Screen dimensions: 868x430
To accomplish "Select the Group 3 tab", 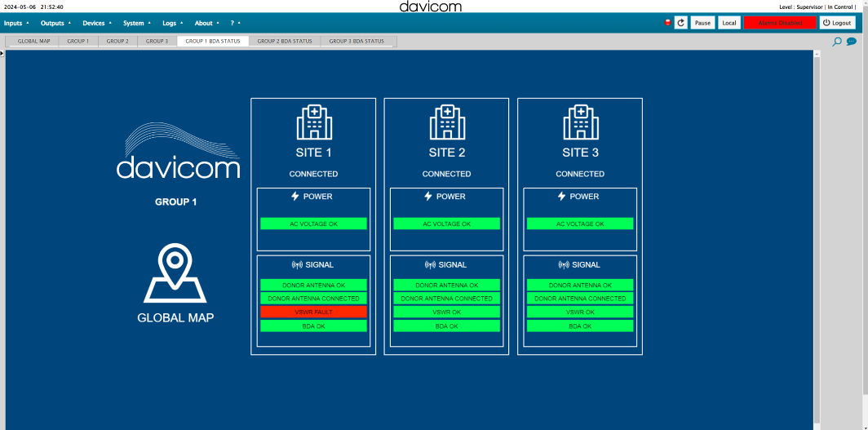I will [x=157, y=41].
